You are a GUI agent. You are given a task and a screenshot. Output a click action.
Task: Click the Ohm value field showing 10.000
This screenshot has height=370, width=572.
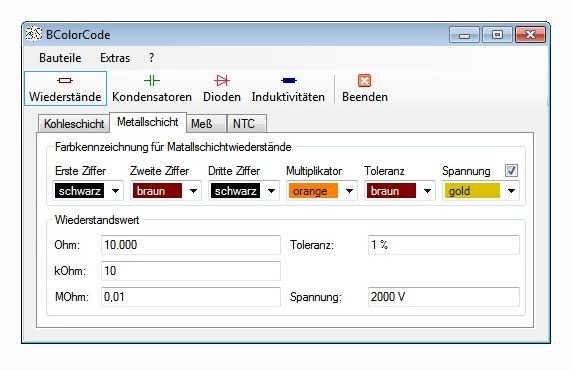pyautogui.click(x=191, y=245)
